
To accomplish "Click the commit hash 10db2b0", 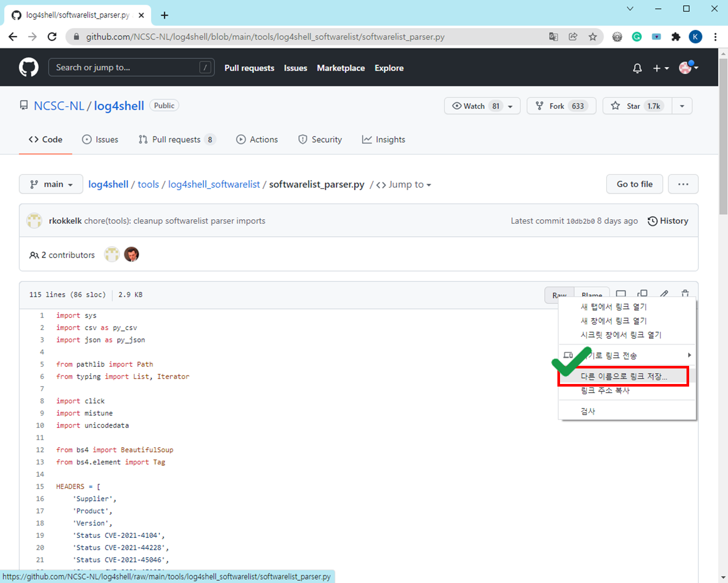I will click(x=580, y=221).
